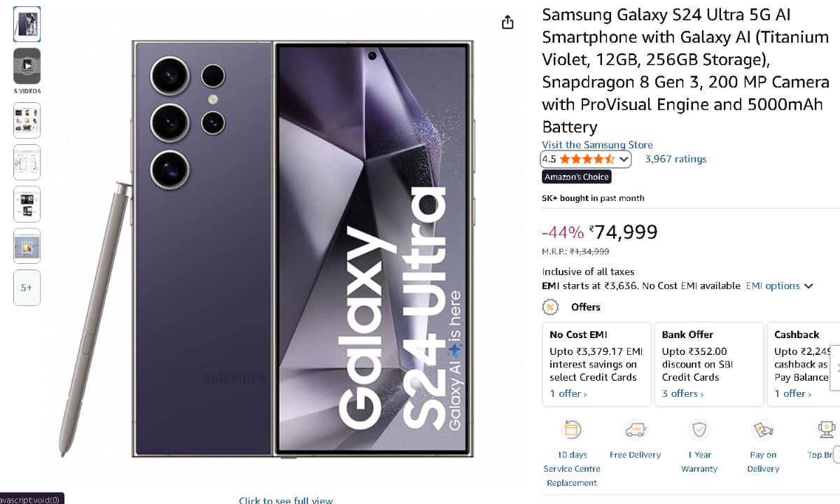Open the 5 videos thumbnail
This screenshot has width=840, height=504.
[x=27, y=66]
